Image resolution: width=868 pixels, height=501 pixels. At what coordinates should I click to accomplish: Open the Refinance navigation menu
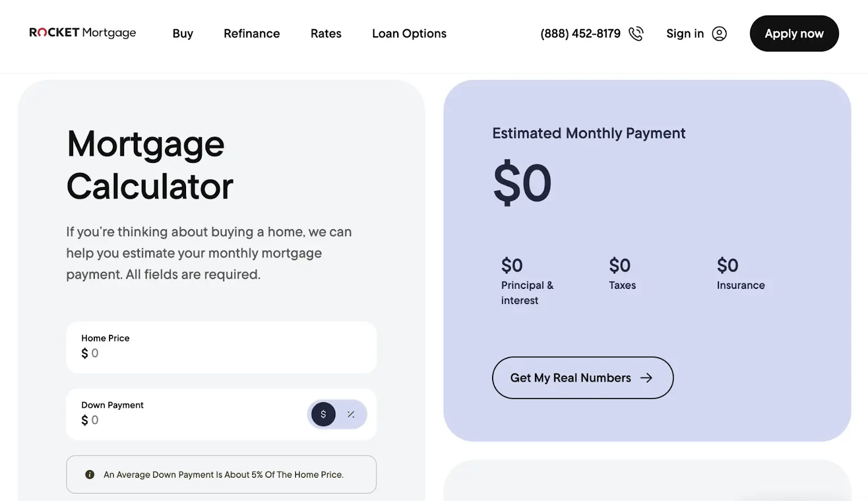tap(251, 33)
